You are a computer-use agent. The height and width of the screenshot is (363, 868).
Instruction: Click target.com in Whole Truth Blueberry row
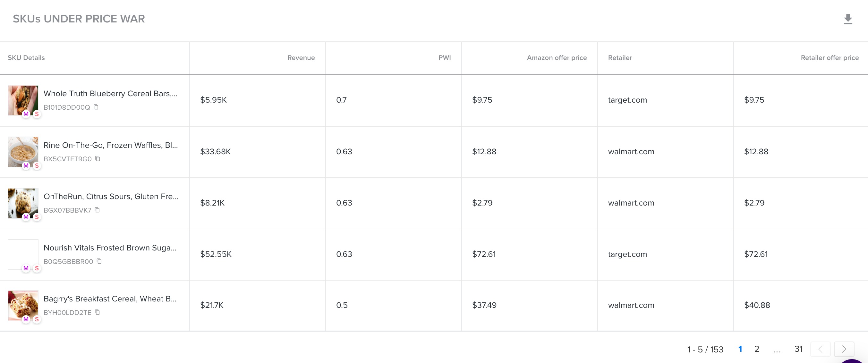(x=627, y=100)
